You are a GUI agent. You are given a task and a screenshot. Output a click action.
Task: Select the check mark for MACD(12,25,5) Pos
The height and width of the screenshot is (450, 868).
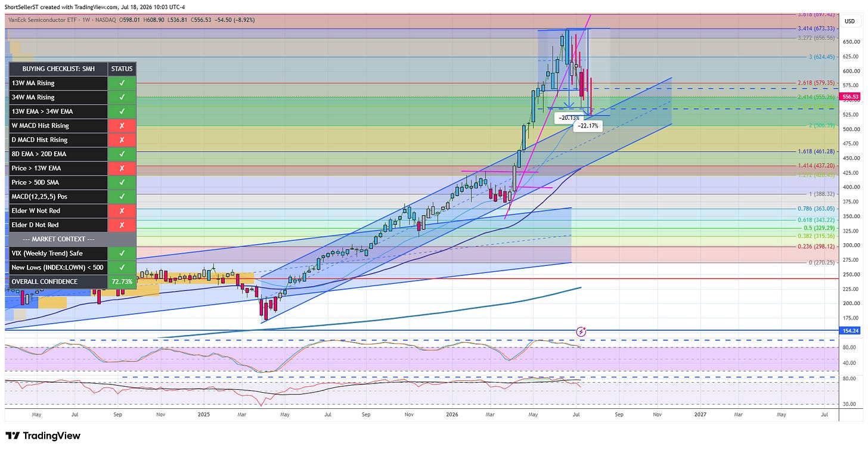(x=122, y=197)
